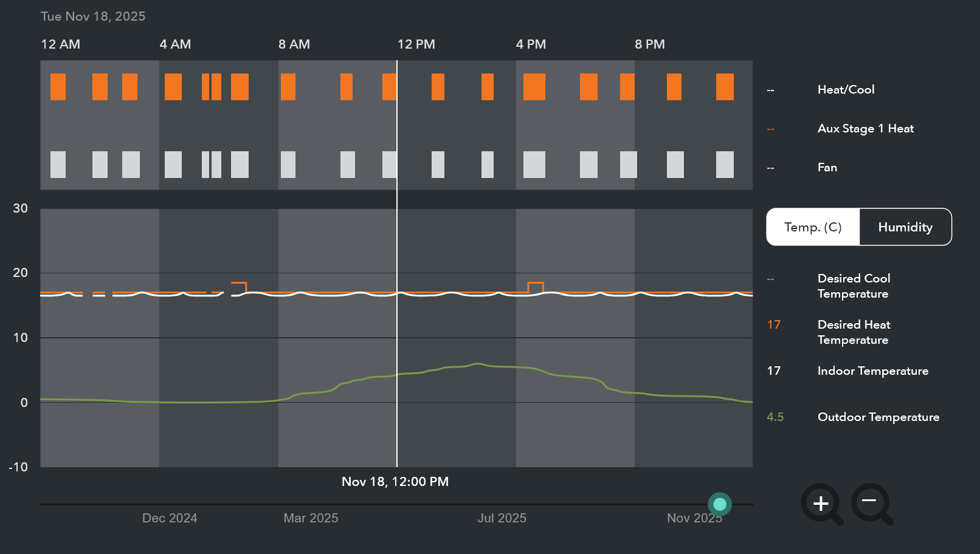Click the zoom out magnifier icon
The image size is (980, 554).
[x=870, y=502]
